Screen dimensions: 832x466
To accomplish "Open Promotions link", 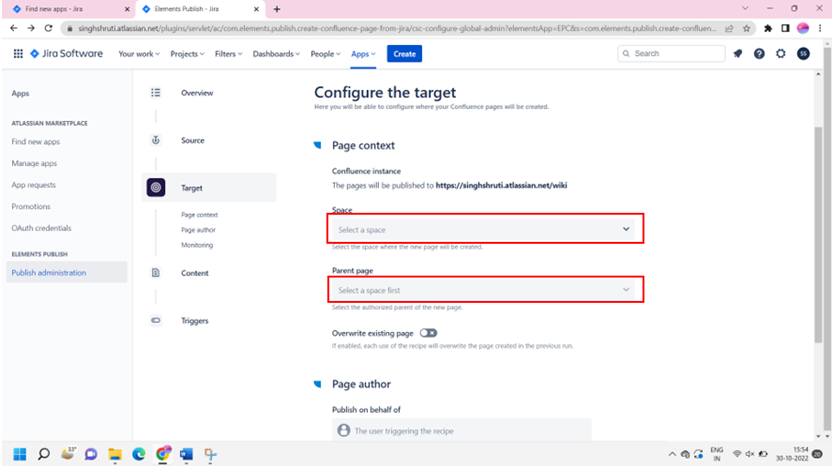I will (31, 206).
